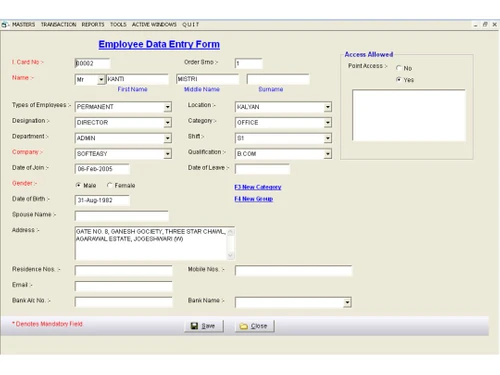
Task: Click the Close button with folder icon
Action: 255,326
